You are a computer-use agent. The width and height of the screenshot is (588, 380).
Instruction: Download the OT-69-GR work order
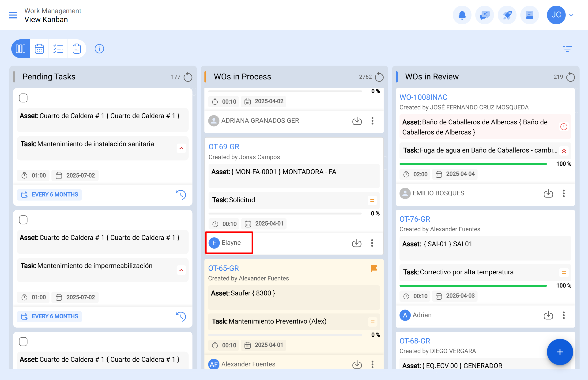point(357,243)
